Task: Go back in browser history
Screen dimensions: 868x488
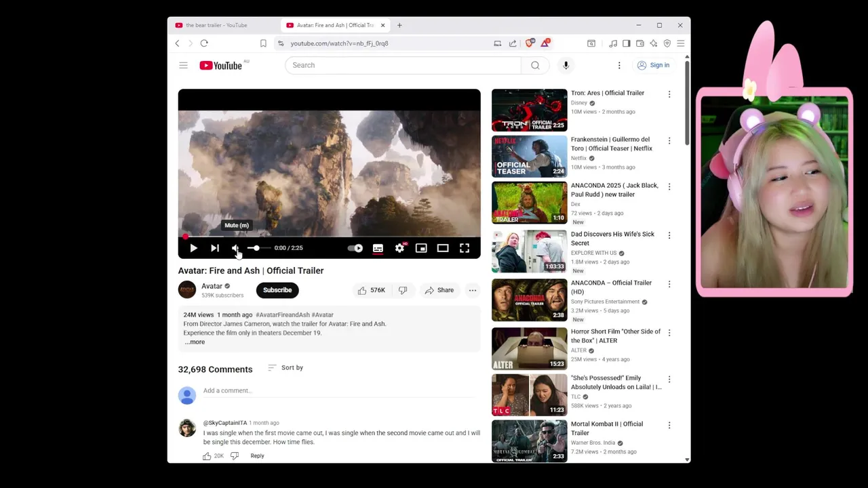Action: [178, 43]
